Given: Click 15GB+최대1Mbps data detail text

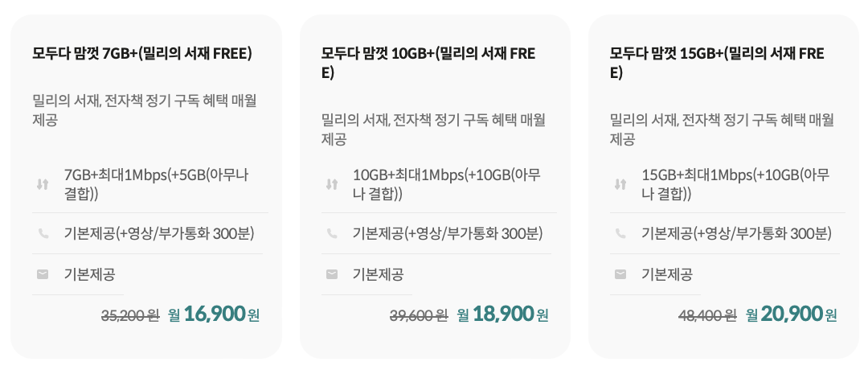Looking at the screenshot, I should [735, 185].
